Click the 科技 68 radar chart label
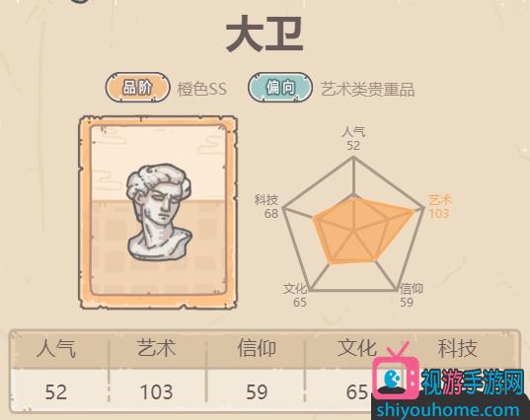The height and width of the screenshot is (420, 530). point(266,206)
